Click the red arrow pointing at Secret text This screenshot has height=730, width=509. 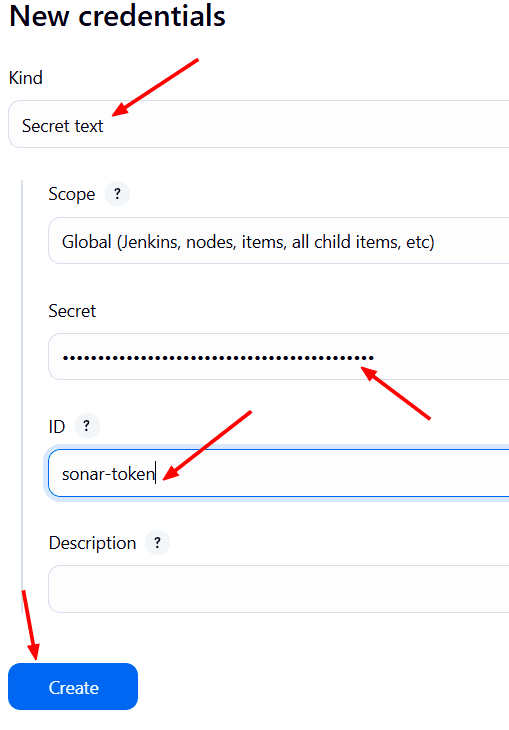pyautogui.click(x=156, y=87)
